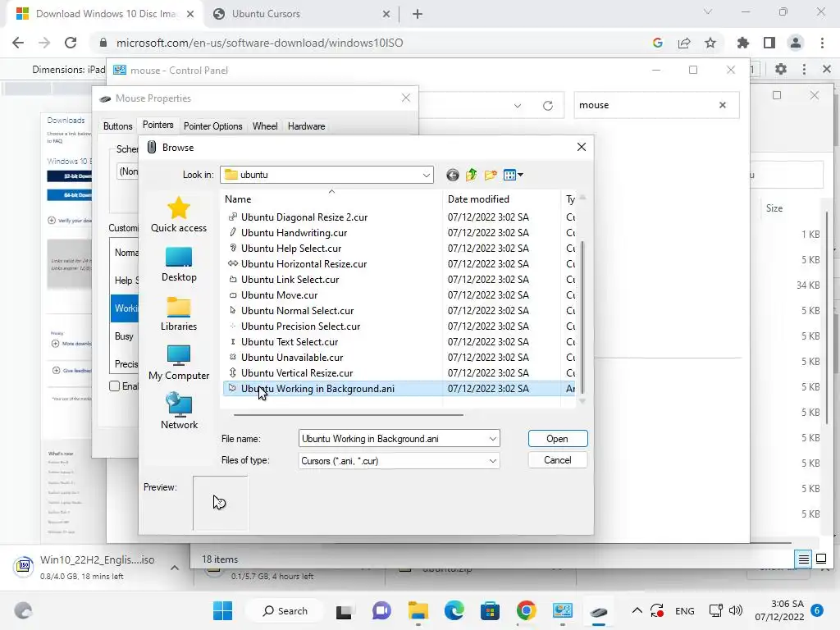Expand the Win10_22H2 download item chevron

tap(175, 568)
